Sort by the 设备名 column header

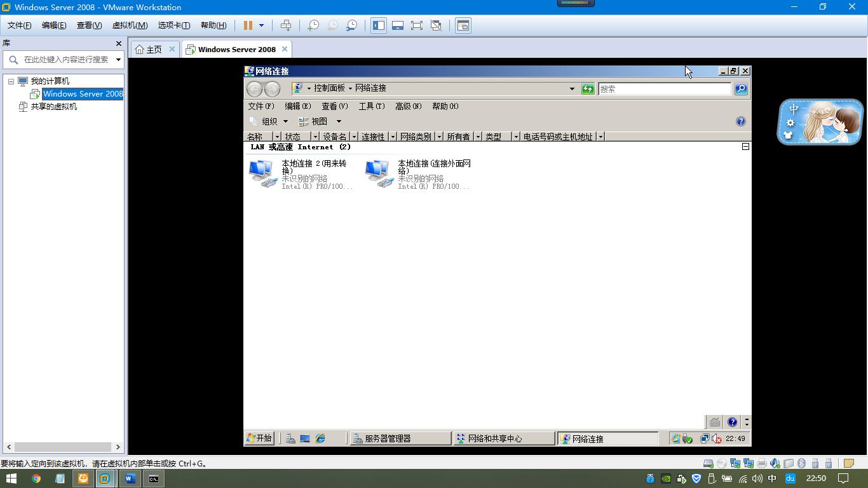coord(335,137)
